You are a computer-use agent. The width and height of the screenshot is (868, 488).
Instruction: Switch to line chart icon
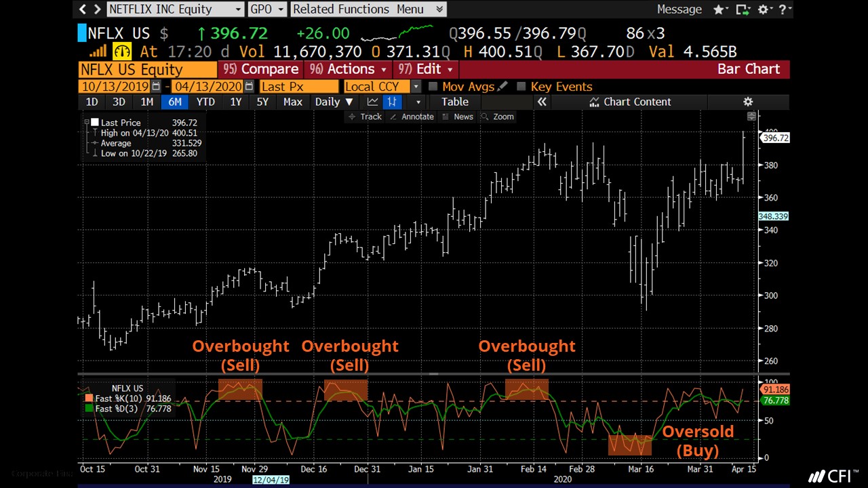tap(372, 102)
